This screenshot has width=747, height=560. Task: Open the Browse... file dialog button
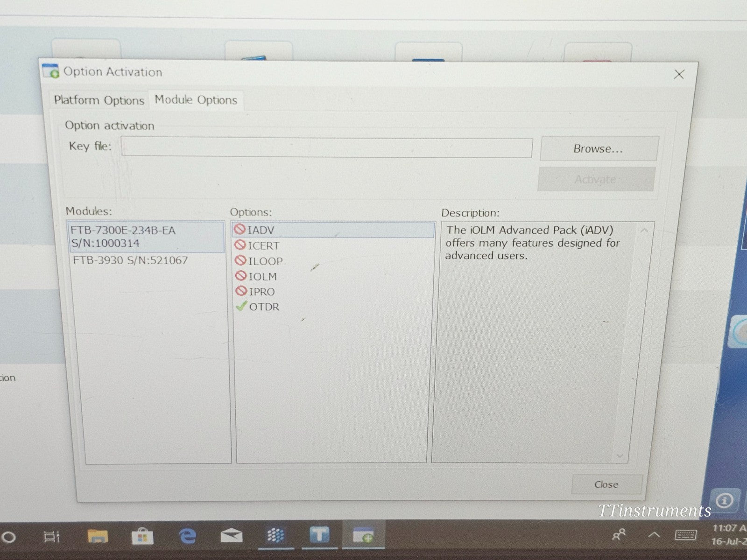[599, 148]
